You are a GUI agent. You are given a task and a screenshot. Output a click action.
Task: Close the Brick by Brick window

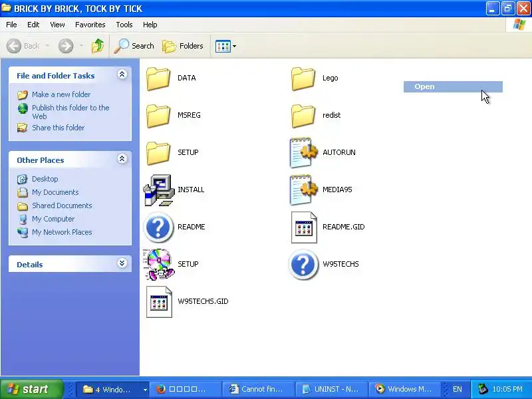coord(523,9)
